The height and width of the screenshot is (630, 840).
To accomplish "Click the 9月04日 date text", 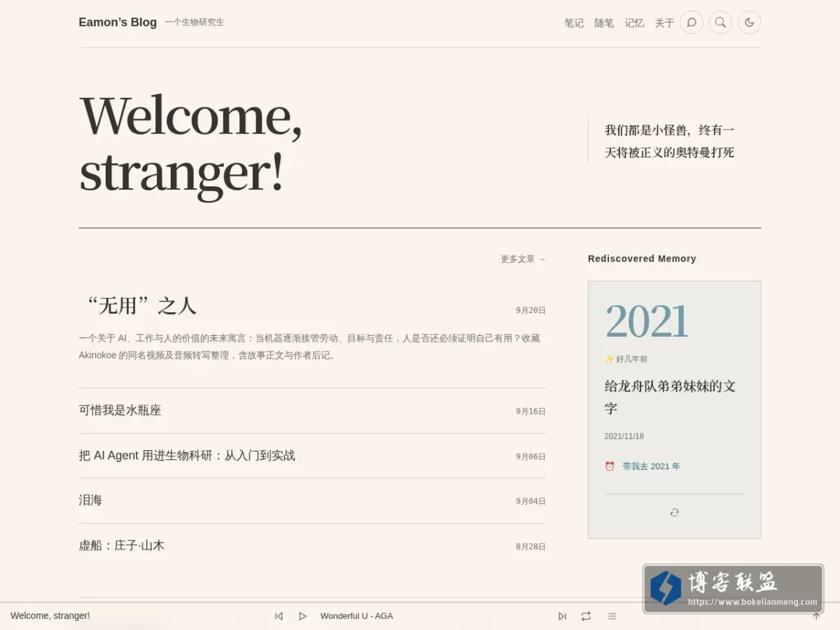I will click(531, 501).
